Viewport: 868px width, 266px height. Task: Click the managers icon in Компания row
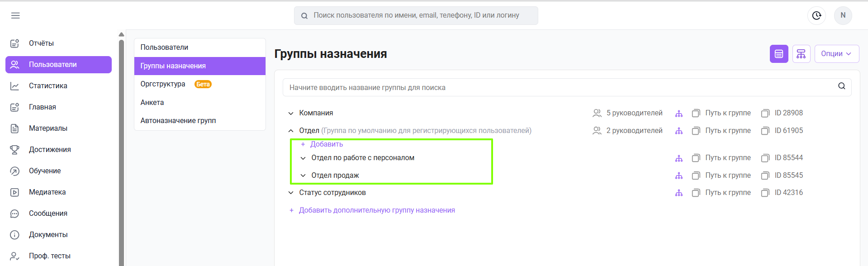pyautogui.click(x=597, y=113)
